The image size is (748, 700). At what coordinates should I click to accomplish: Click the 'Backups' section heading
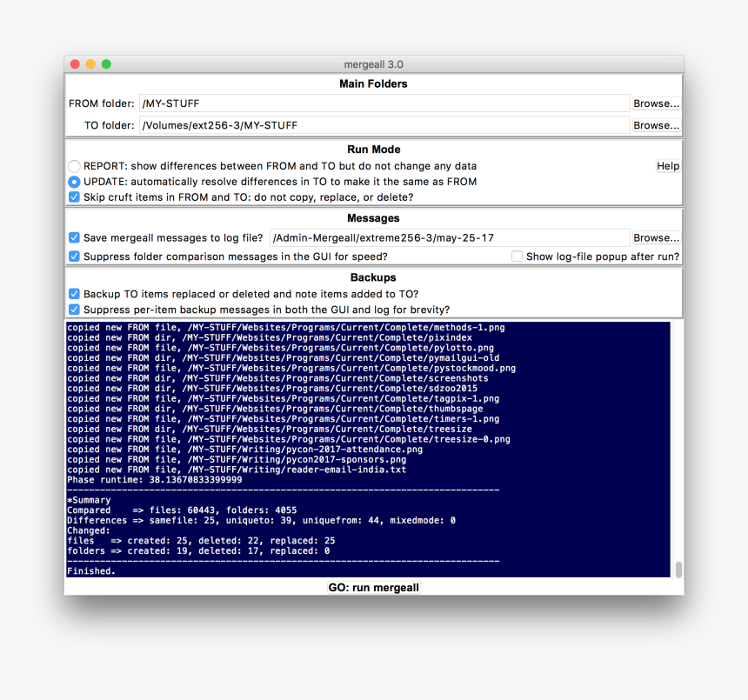point(373,277)
